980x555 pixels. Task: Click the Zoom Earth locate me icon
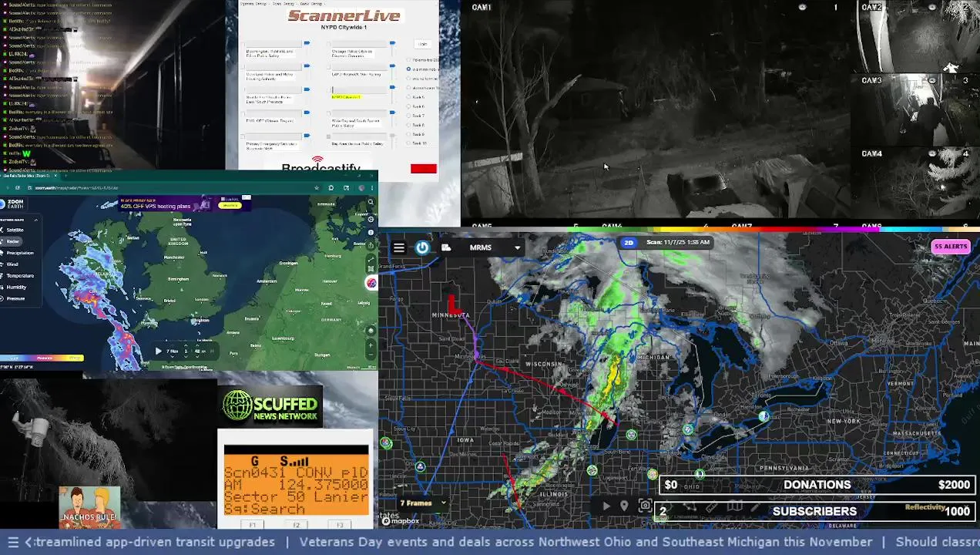point(371,331)
